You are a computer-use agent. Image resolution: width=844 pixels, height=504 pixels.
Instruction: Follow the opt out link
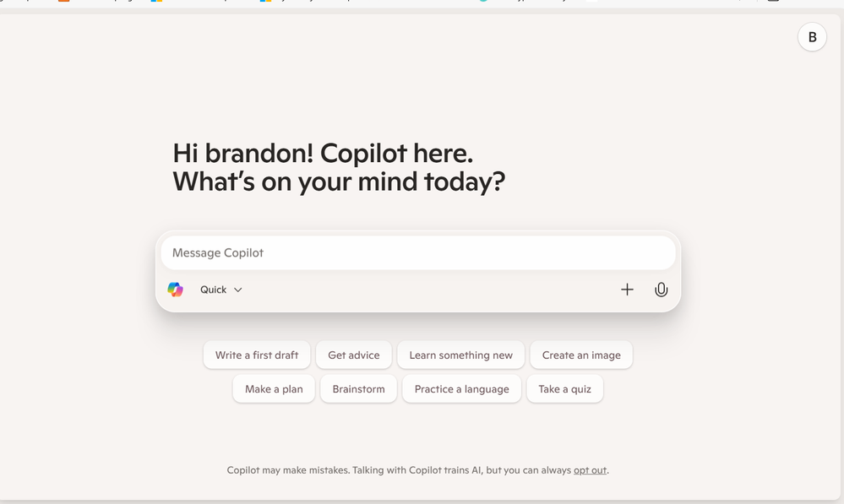(590, 470)
